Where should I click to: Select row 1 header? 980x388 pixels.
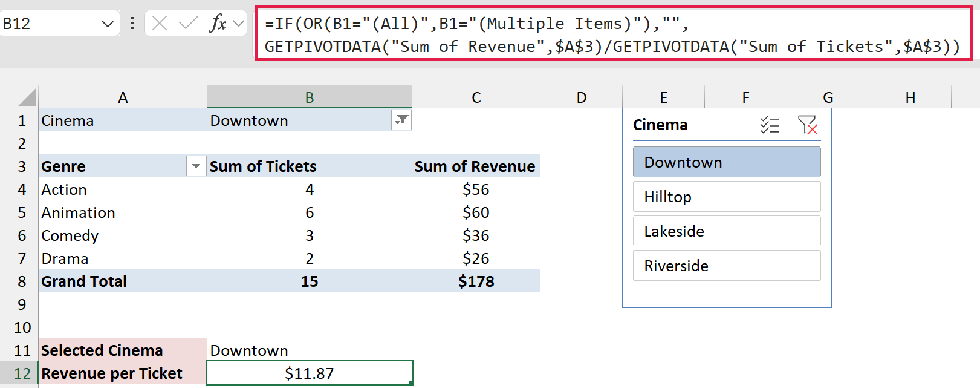(x=19, y=120)
